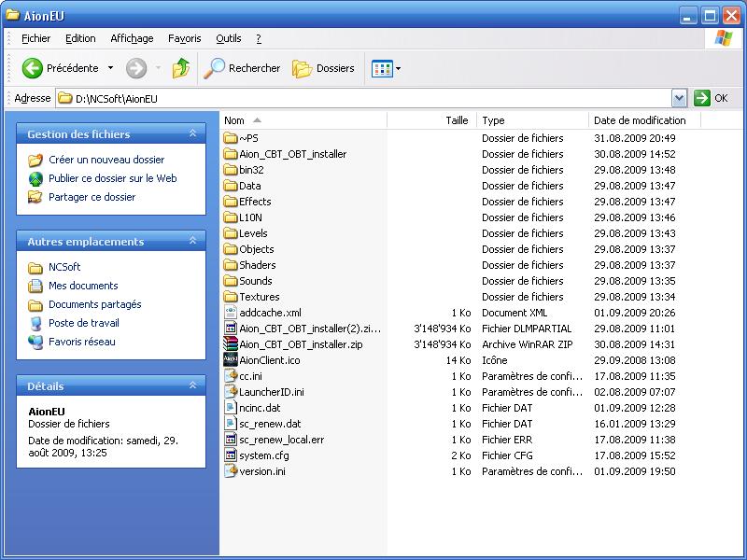Open the Précédente history dropdown arrow
The height and width of the screenshot is (560, 747).
pyautogui.click(x=110, y=68)
